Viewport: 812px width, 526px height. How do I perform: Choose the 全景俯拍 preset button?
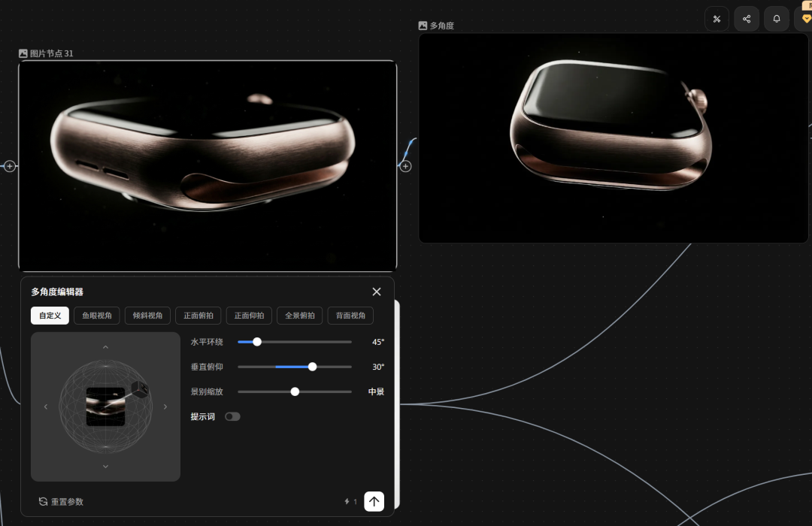click(300, 316)
